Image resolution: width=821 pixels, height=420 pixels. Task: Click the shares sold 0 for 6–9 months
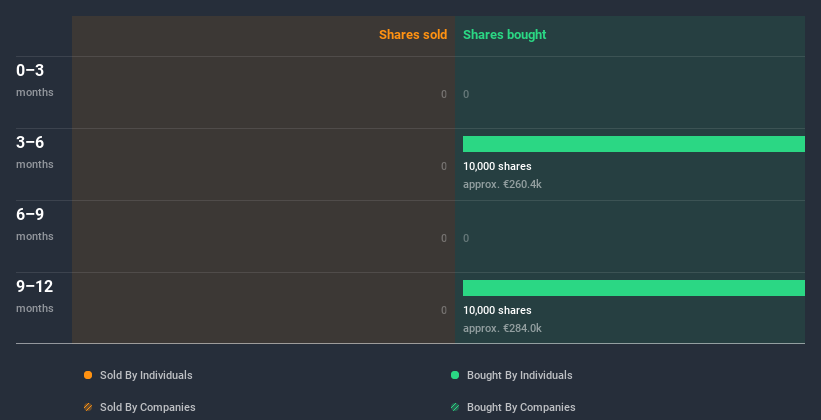pyautogui.click(x=444, y=238)
